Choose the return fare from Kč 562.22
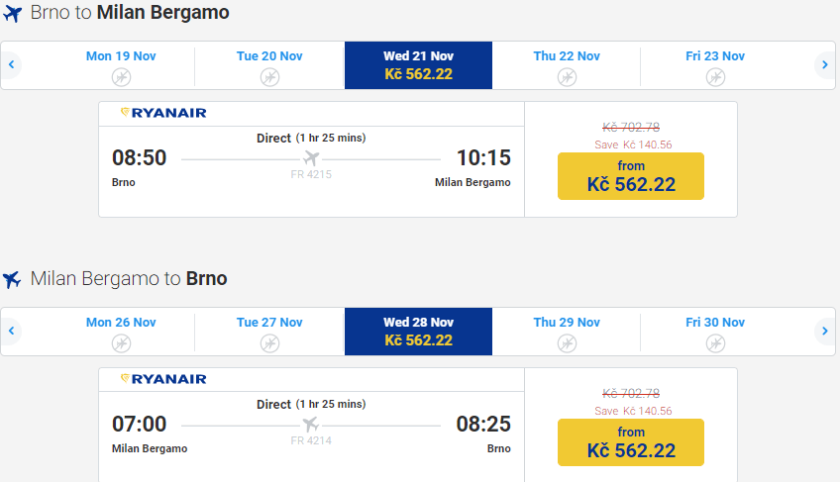 (x=631, y=442)
